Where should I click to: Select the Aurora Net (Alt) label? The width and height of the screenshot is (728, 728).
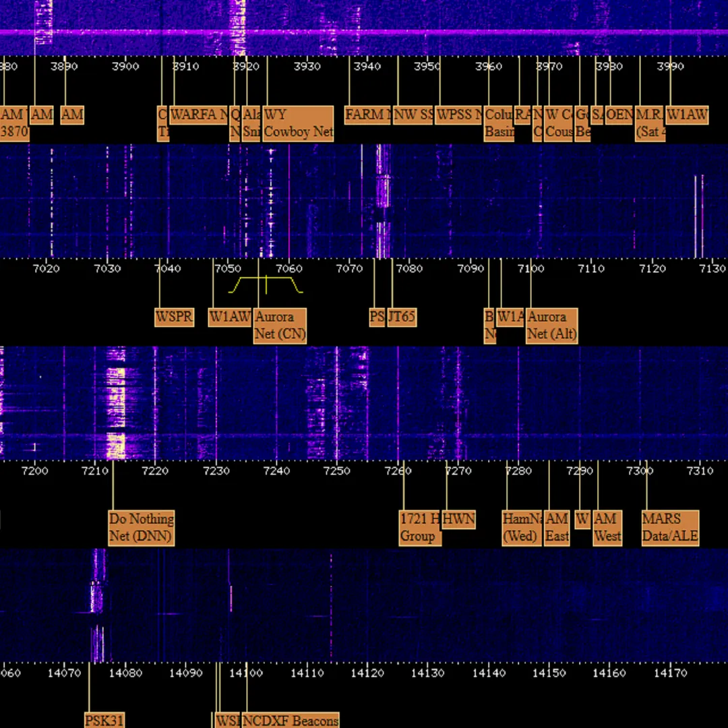[x=551, y=326]
